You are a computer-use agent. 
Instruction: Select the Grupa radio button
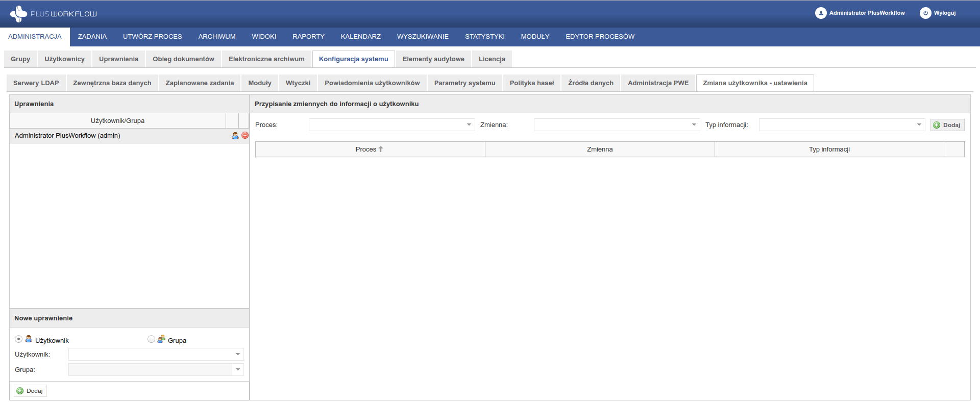[x=151, y=339]
